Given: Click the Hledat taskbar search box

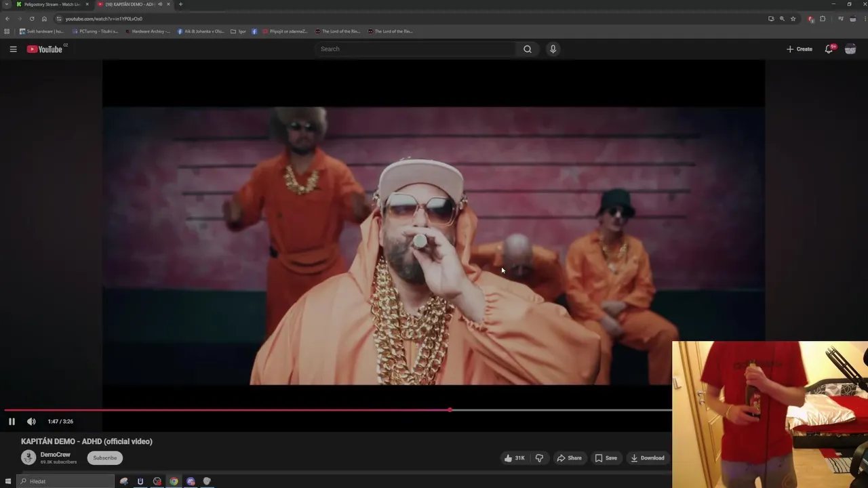Looking at the screenshot, I should [x=66, y=481].
